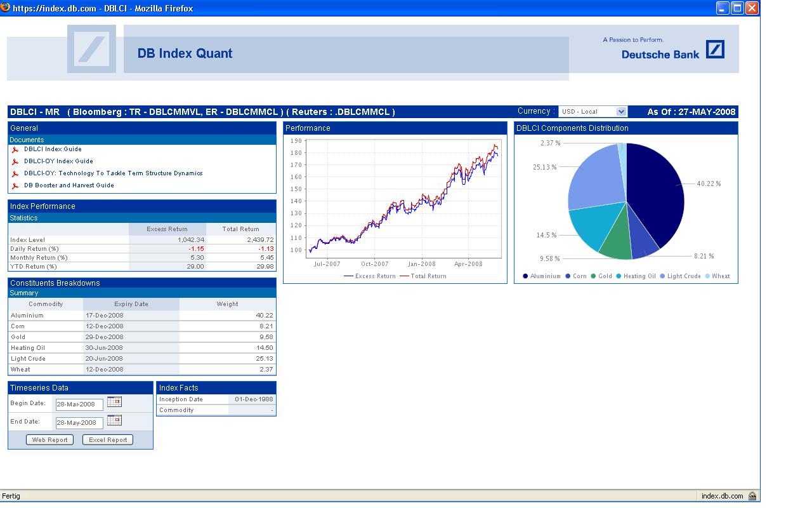Viewport: 812px width, 508px height.
Task: Click the Wheat row in Constituents Breakdowns
Action: click(x=142, y=369)
